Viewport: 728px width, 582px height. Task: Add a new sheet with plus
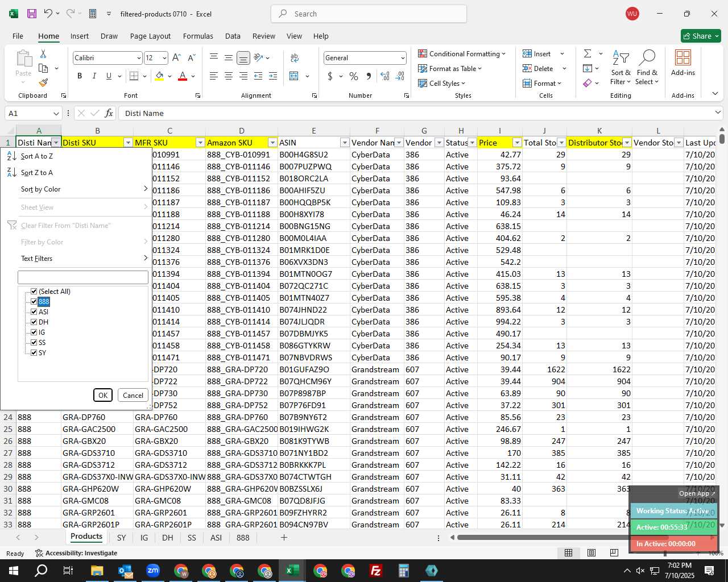tap(284, 537)
